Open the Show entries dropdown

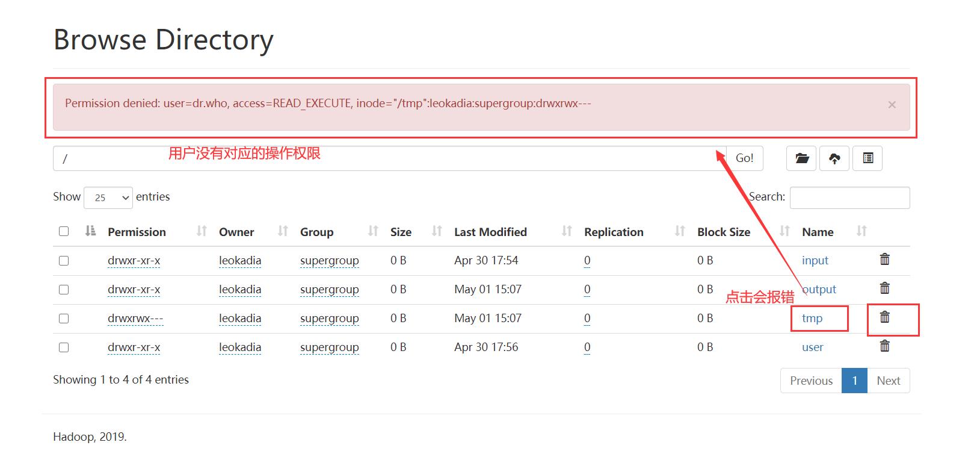pos(108,197)
